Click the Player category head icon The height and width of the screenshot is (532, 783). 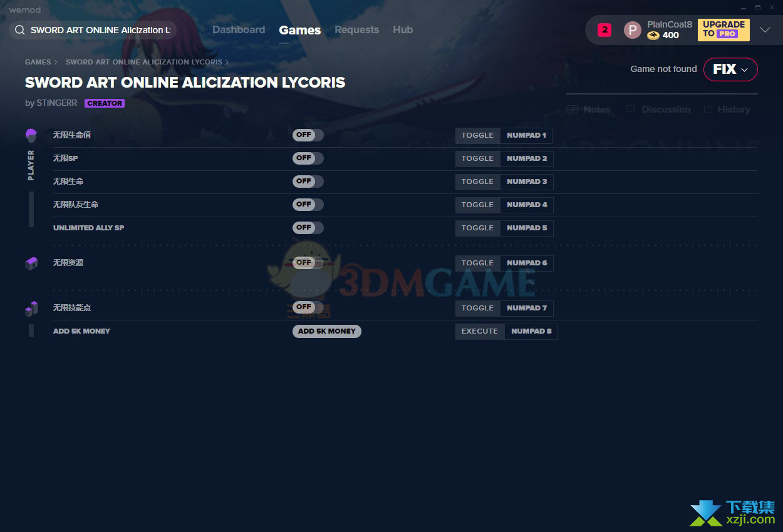tap(31, 135)
